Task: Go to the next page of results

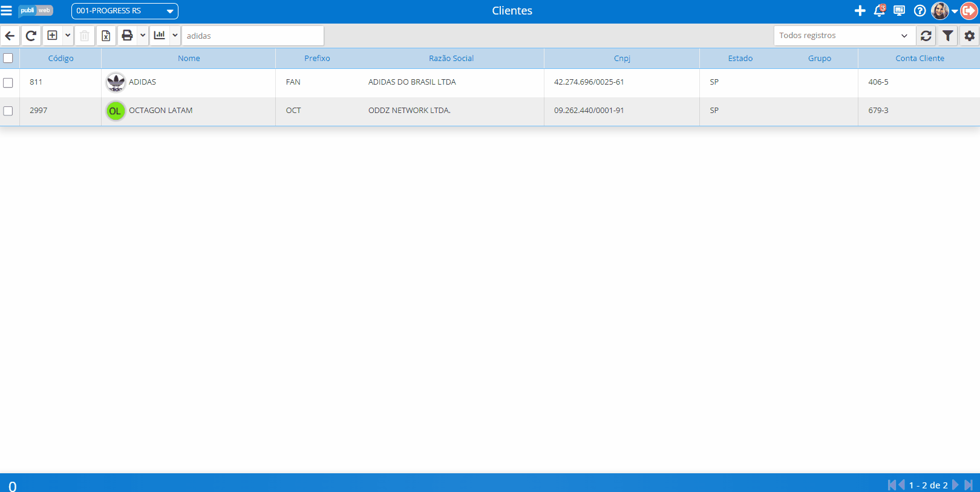Action: tap(956, 485)
